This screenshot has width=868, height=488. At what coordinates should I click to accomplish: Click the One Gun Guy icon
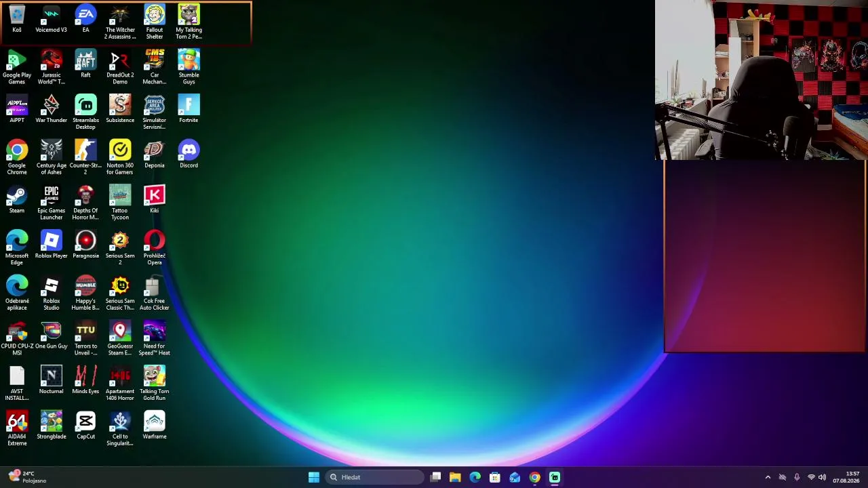(x=52, y=335)
